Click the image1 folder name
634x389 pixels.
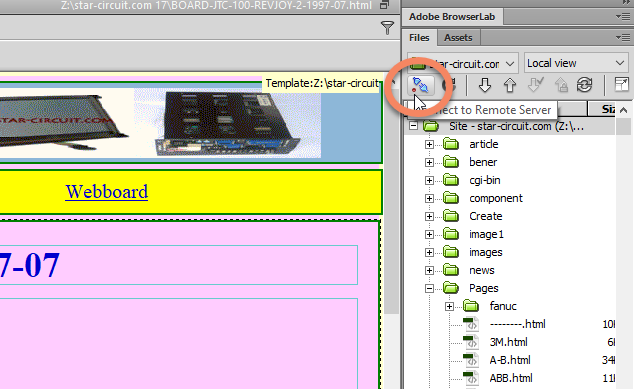[x=486, y=235]
